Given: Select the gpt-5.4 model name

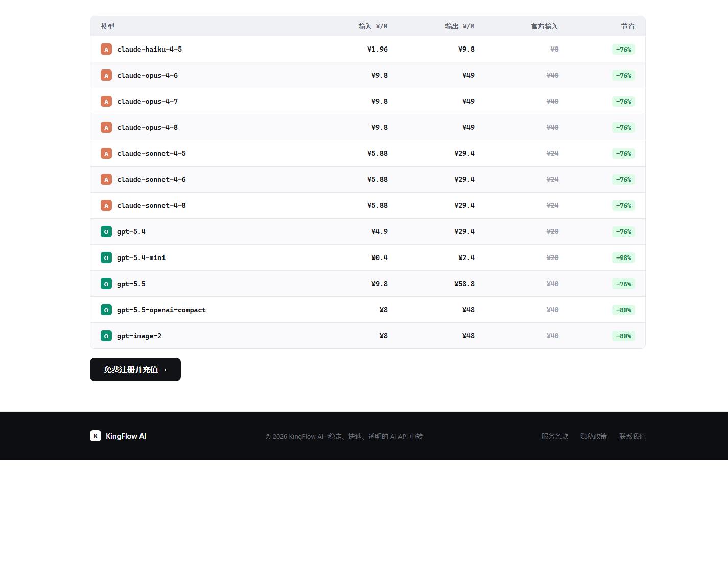Looking at the screenshot, I should pos(131,231).
